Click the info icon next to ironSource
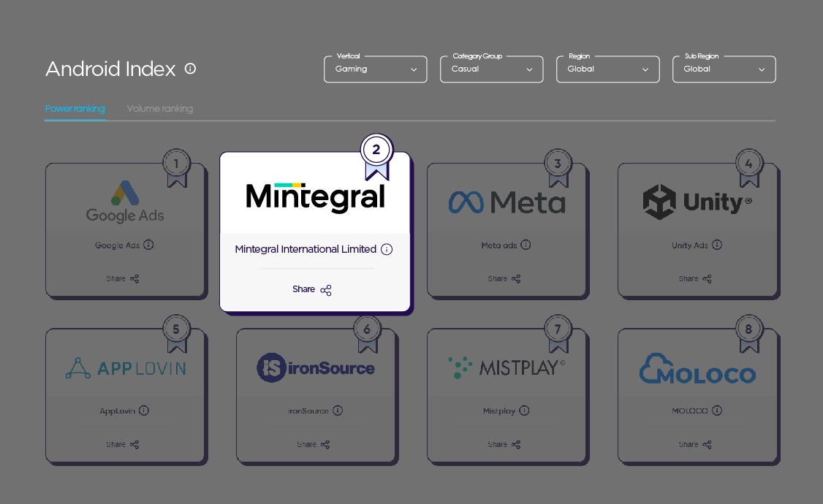 click(338, 411)
